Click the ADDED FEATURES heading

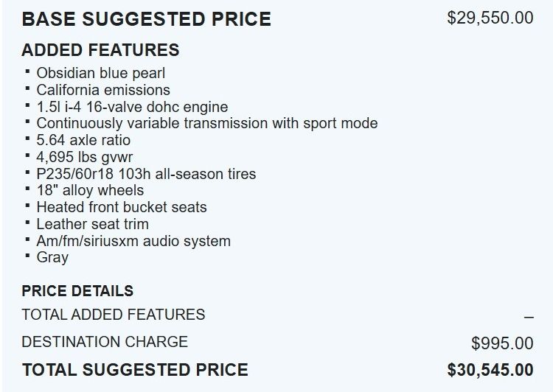coord(100,50)
